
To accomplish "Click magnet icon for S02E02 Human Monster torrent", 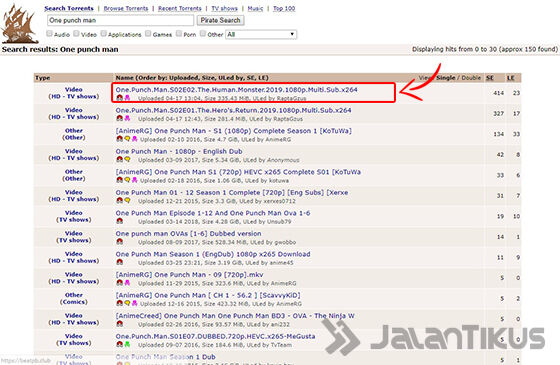I will (120, 98).
